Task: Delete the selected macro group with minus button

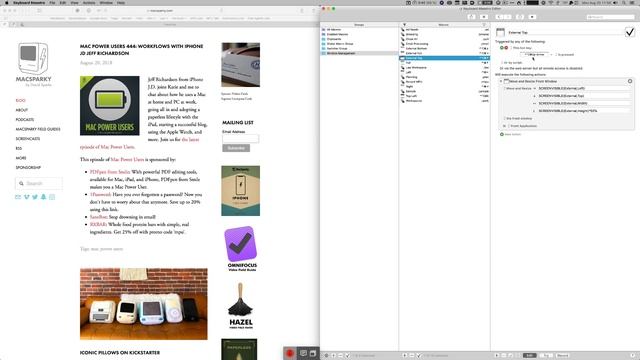Action: pos(340,356)
